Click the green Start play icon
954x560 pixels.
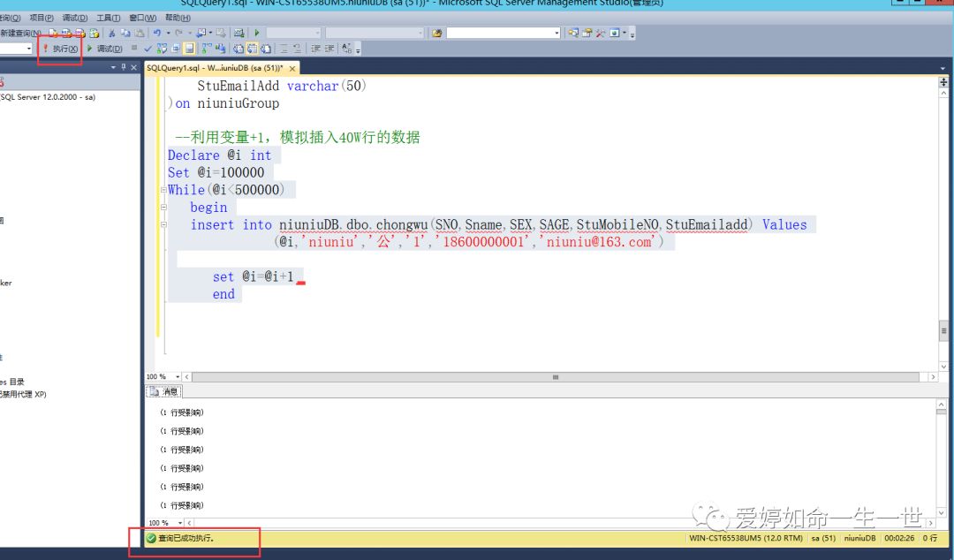click(257, 33)
